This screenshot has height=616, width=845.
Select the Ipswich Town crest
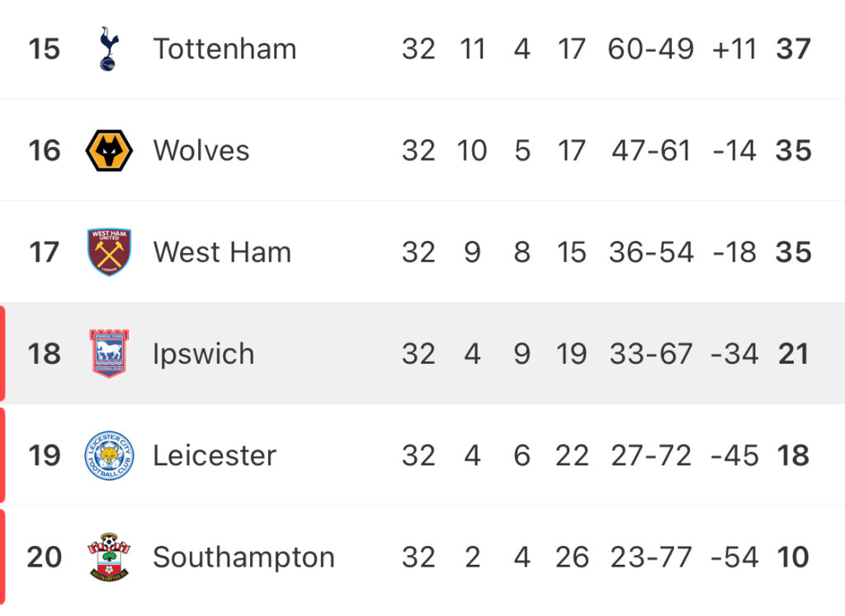point(109,353)
